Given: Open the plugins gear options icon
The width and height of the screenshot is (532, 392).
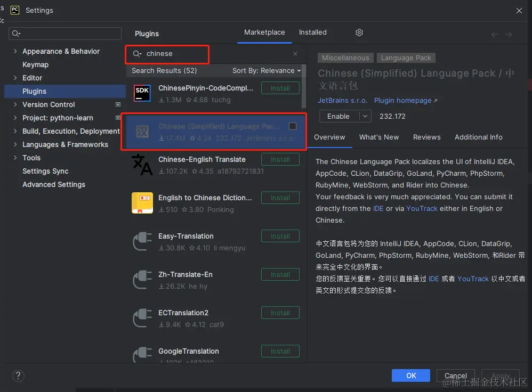Looking at the screenshot, I should (359, 32).
